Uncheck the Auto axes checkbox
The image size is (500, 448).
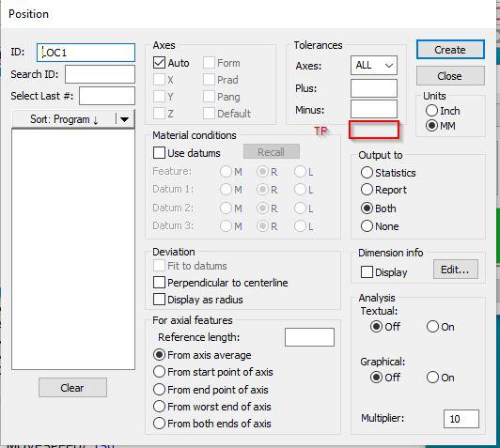[159, 63]
